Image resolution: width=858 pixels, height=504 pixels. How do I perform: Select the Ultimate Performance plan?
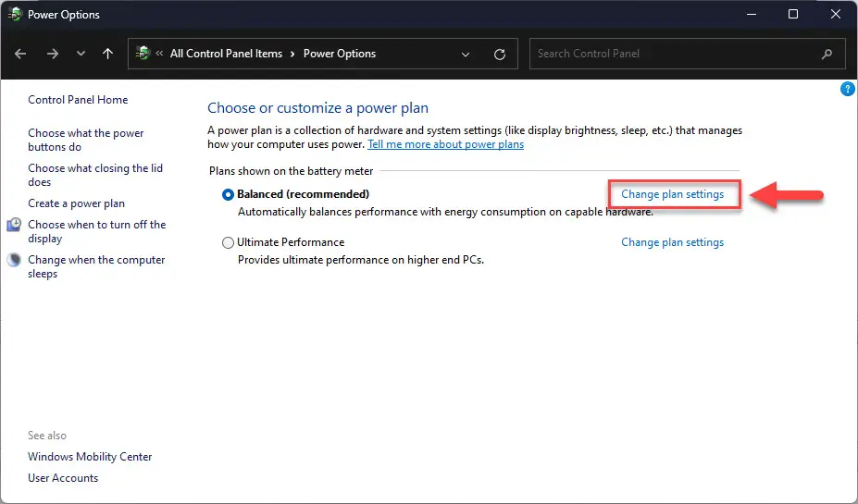tap(228, 242)
